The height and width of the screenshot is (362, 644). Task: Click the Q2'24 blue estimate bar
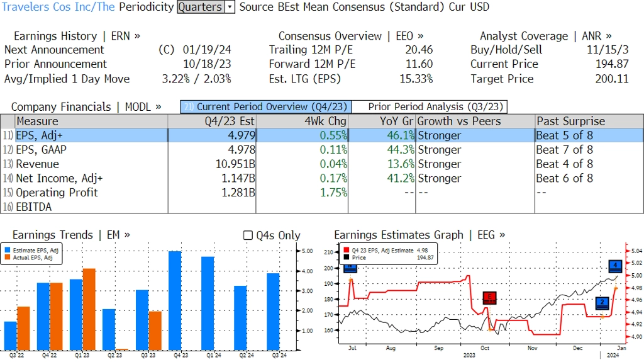(240, 317)
